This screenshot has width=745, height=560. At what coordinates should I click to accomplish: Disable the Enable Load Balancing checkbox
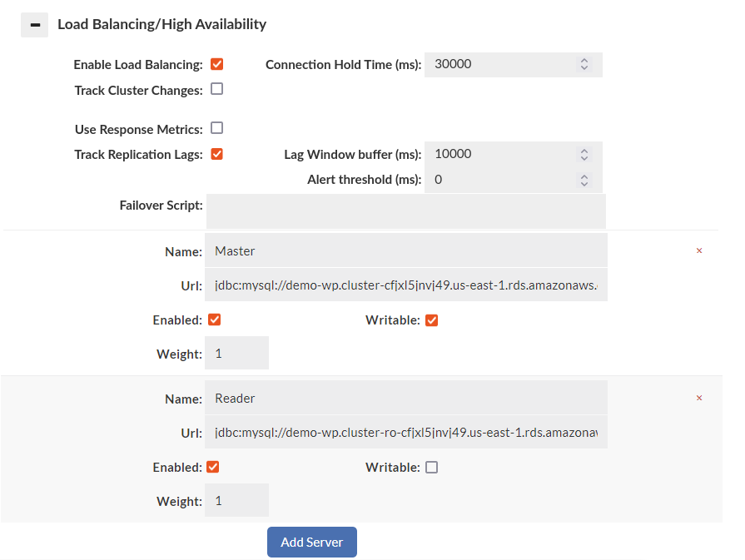coord(217,64)
